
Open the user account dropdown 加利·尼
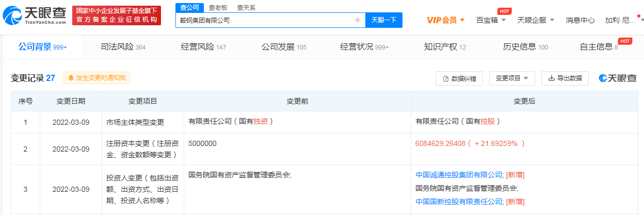[x=624, y=20]
